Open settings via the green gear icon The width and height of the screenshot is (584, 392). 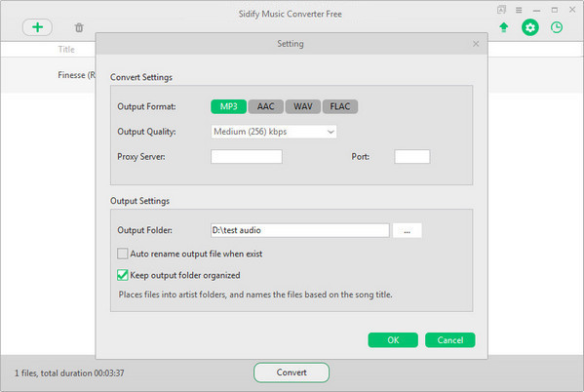point(530,27)
